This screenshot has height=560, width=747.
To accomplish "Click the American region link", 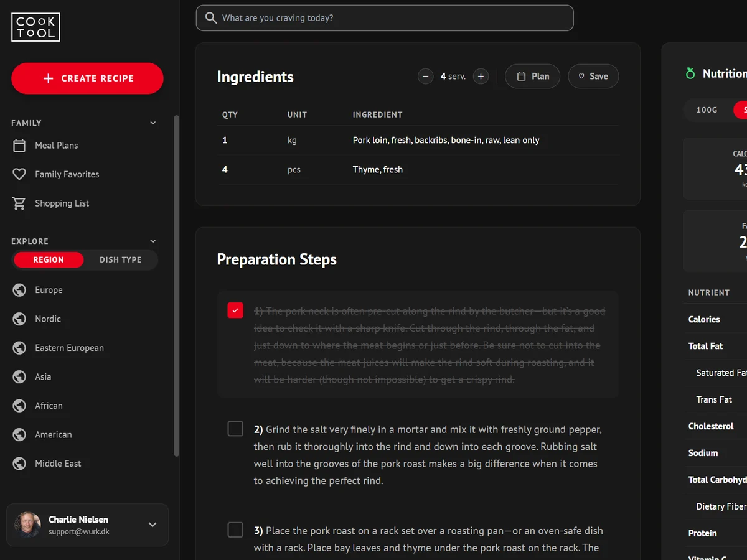I will pos(54,435).
